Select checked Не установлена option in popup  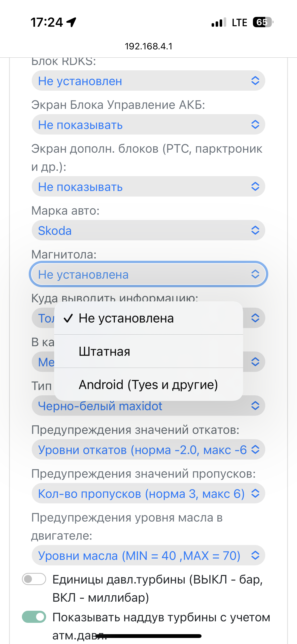point(149,318)
